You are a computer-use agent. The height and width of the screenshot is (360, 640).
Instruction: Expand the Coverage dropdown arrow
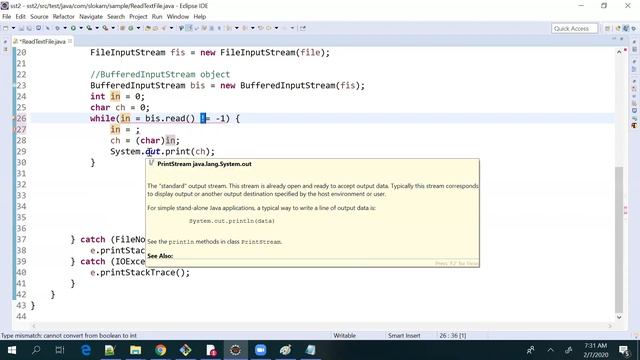[97, 28]
